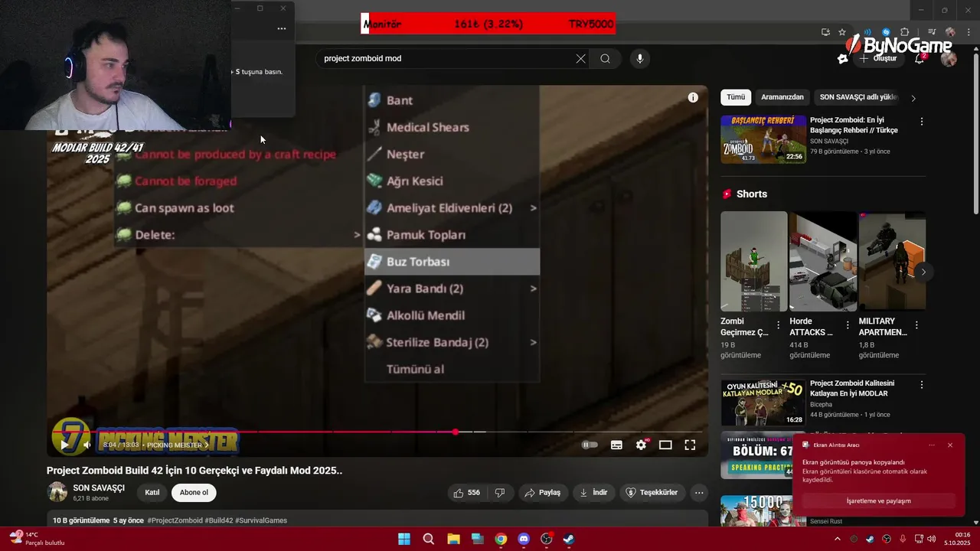Open the #SurvivalGames hashtag link
This screenshot has width=980, height=551.
tap(261, 520)
